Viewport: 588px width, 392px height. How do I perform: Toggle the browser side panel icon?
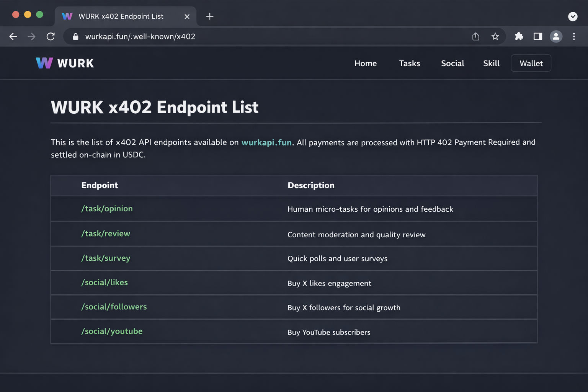(538, 36)
